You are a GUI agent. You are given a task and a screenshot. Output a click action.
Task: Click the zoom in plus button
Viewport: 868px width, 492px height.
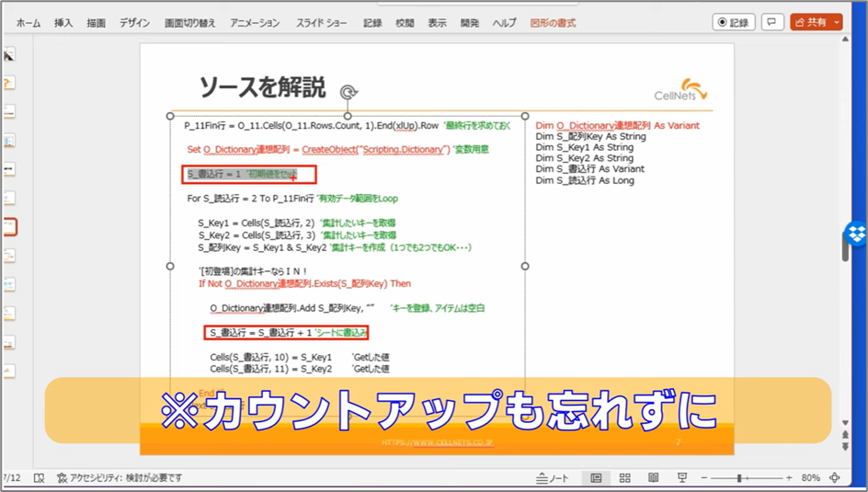(788, 478)
